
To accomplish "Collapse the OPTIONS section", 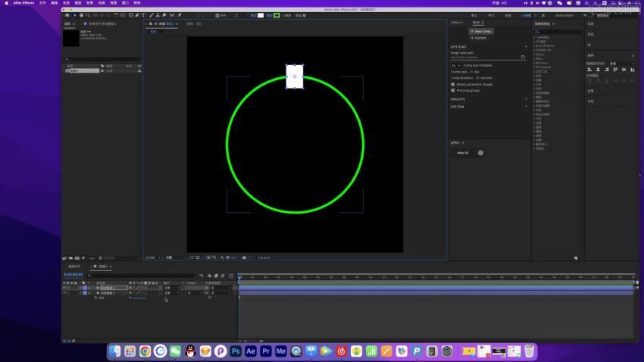I will (x=526, y=47).
